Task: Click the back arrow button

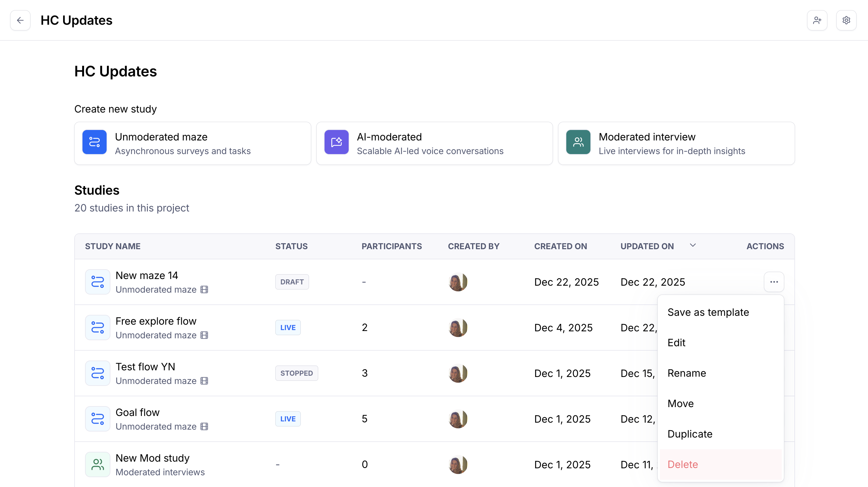Action: point(20,20)
